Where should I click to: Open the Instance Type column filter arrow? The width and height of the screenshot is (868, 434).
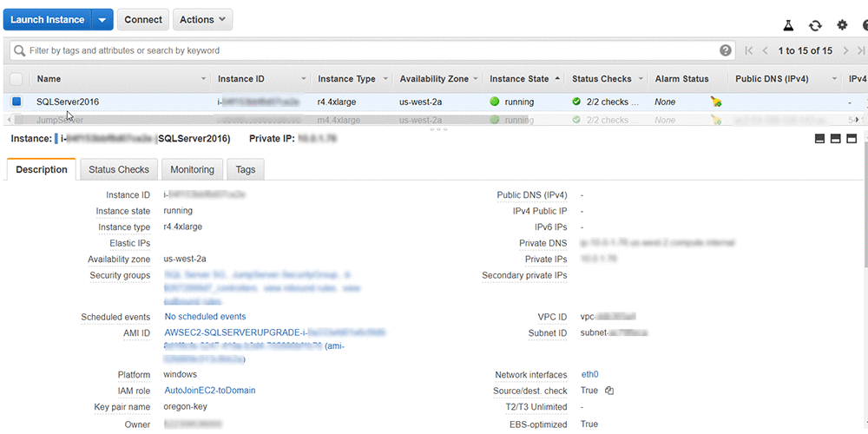coord(385,79)
